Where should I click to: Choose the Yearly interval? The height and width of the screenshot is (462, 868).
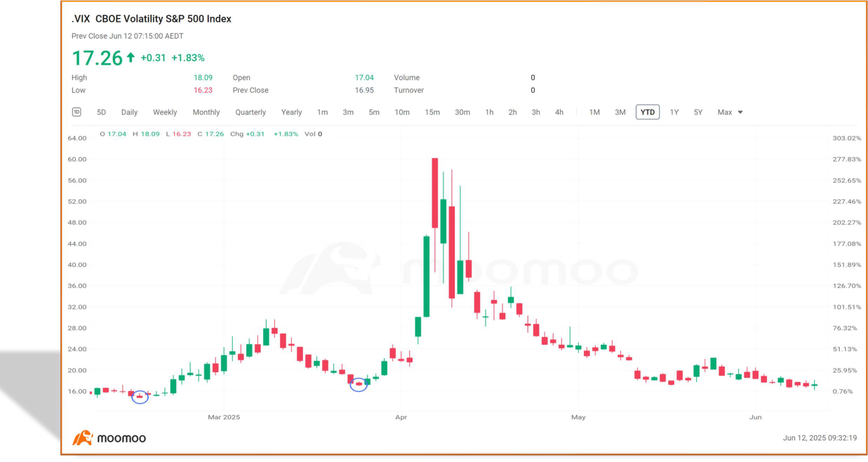point(291,112)
